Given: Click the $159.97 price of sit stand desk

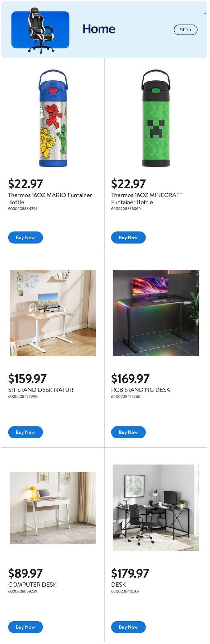Looking at the screenshot, I should [x=28, y=379].
